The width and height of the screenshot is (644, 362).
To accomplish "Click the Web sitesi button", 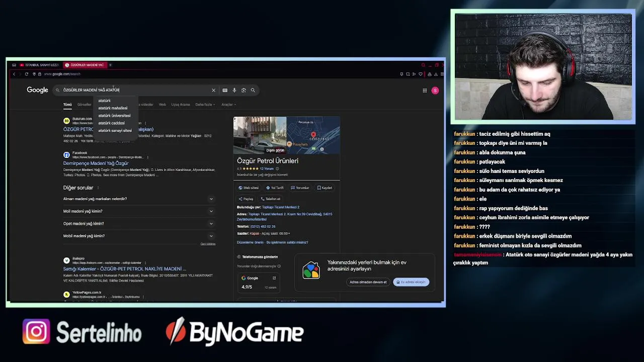I will pos(249,188).
